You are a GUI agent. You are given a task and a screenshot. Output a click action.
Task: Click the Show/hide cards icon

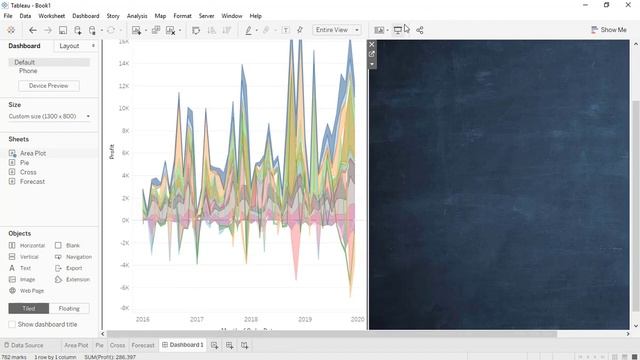[379, 30]
